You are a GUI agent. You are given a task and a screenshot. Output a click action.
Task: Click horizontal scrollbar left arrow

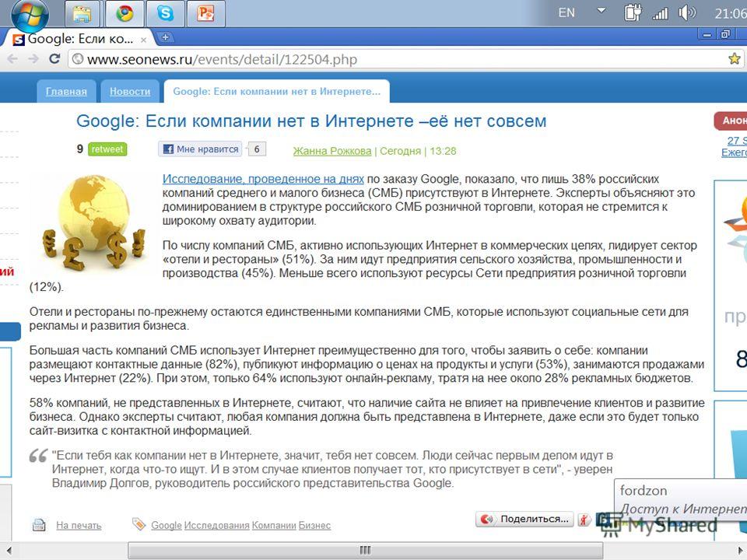(x=8, y=551)
